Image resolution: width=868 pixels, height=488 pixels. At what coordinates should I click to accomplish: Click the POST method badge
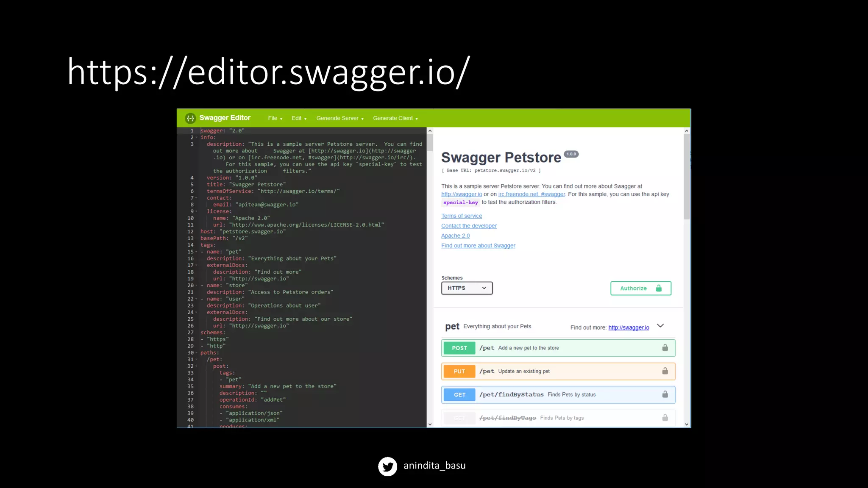[459, 348]
